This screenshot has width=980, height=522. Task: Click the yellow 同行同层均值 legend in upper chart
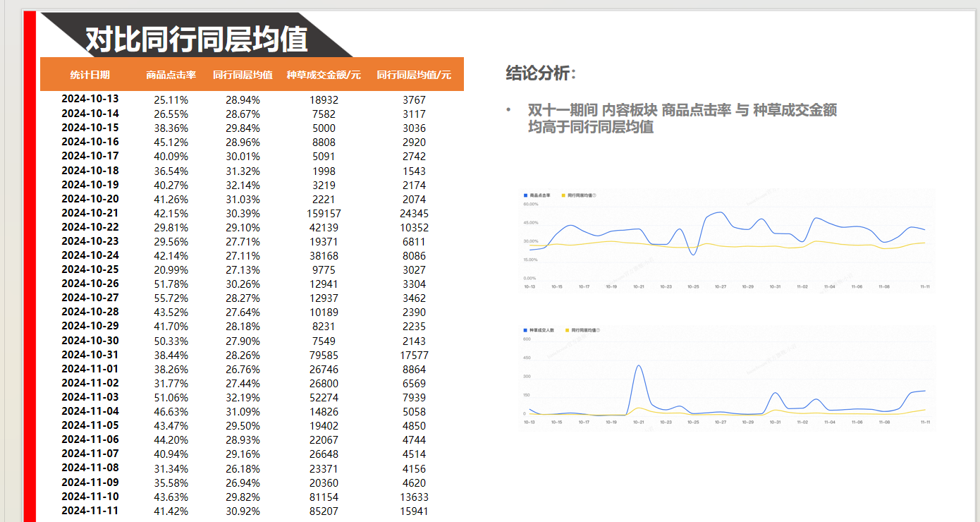580,195
